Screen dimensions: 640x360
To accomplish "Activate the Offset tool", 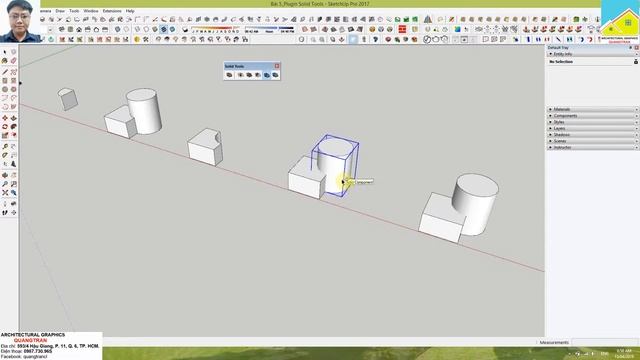I will click(13, 135).
